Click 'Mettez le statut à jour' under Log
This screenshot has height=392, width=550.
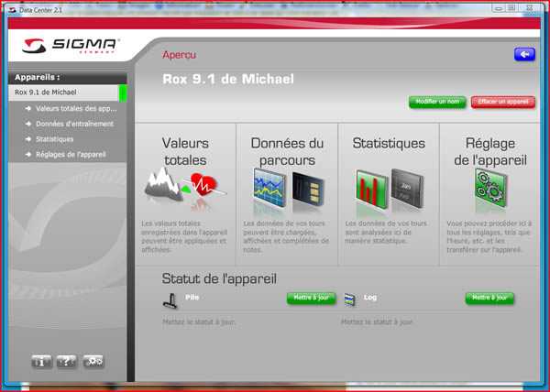click(x=377, y=321)
